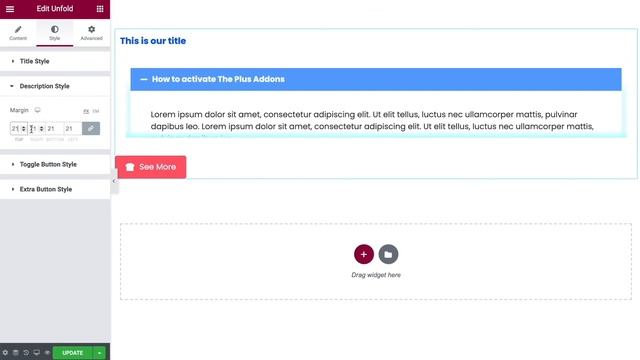Select PX as the margin unit

(x=86, y=111)
